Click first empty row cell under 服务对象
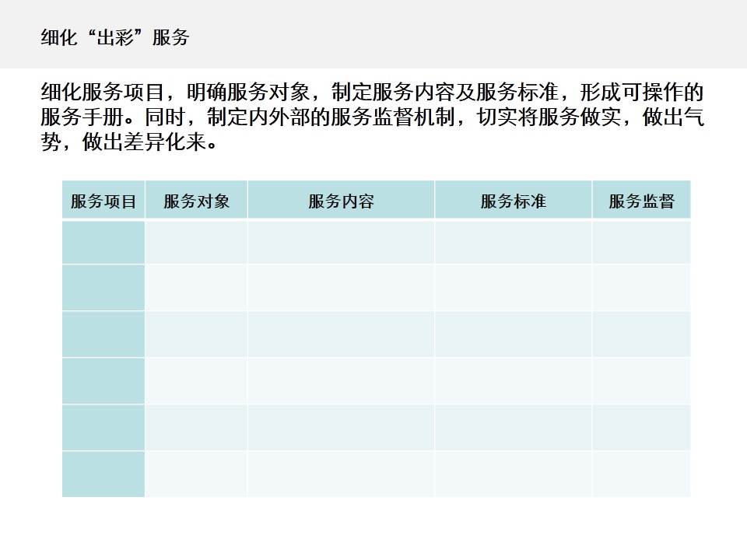The height and width of the screenshot is (560, 747). click(x=196, y=243)
